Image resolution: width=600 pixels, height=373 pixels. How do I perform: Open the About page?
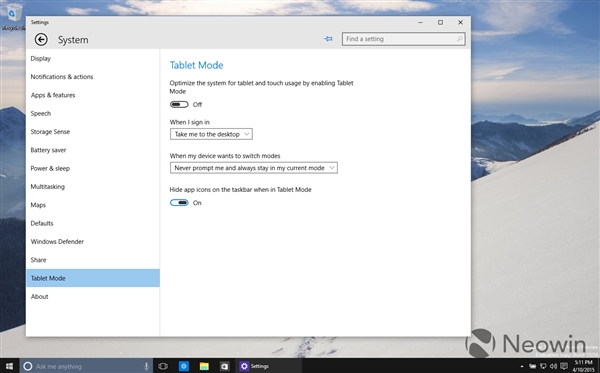pyautogui.click(x=93, y=297)
